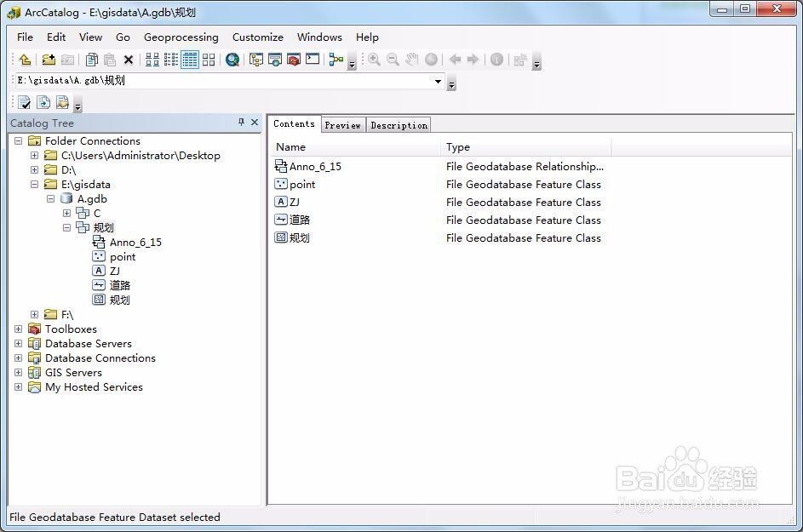Collapse the E:\gisdata folder node
Screen dimensions: 803x532
(x=34, y=185)
